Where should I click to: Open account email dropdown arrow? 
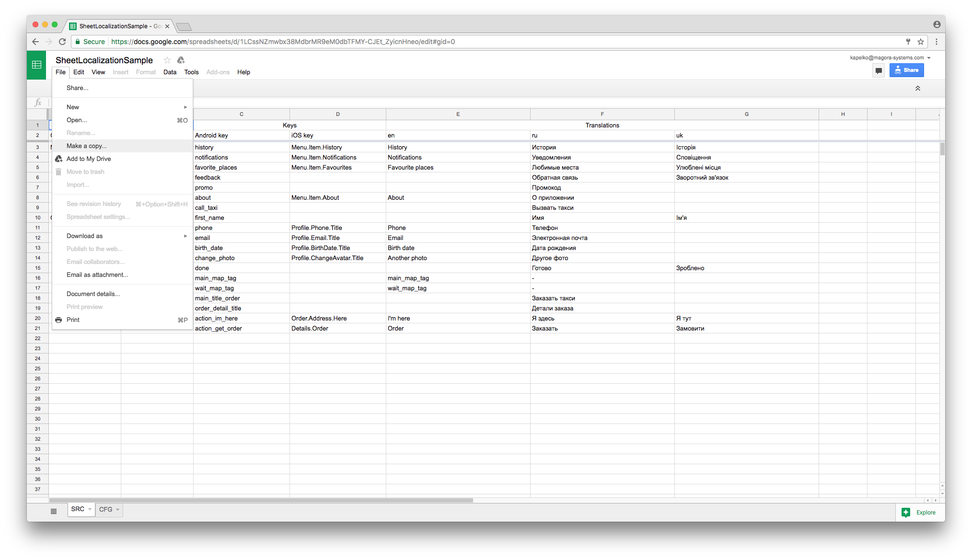(929, 58)
